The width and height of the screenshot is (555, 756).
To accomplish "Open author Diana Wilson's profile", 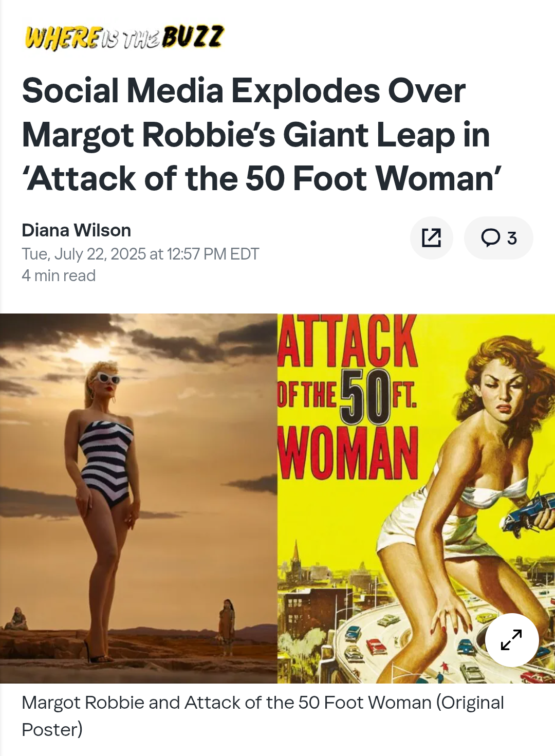I will (x=77, y=230).
